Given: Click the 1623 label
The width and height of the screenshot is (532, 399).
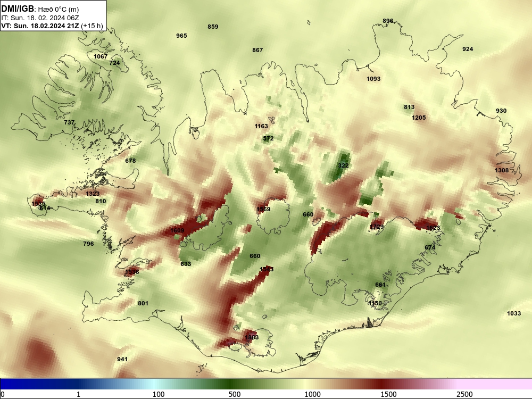Looking at the screenshot, I should click(x=433, y=228).
